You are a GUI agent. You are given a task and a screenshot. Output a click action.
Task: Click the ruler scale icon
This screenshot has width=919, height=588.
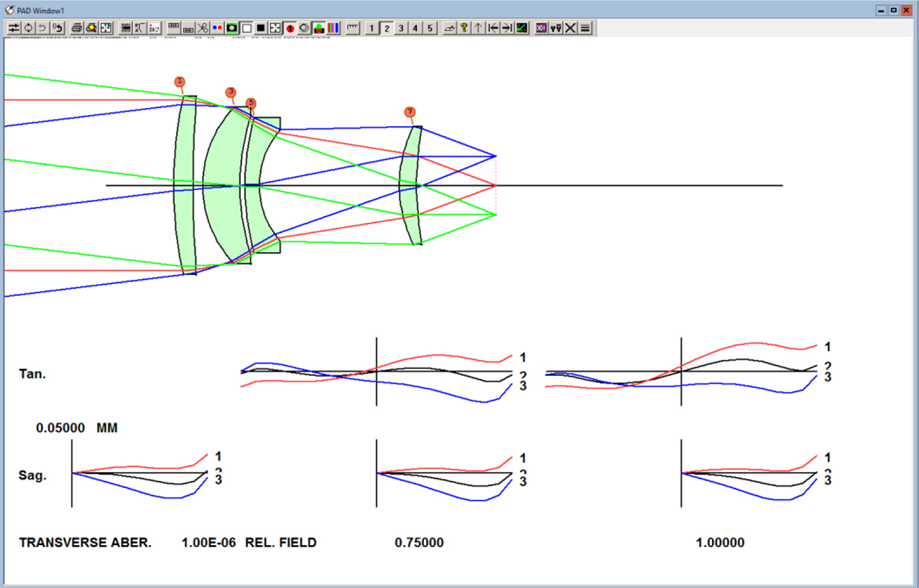pos(353,28)
